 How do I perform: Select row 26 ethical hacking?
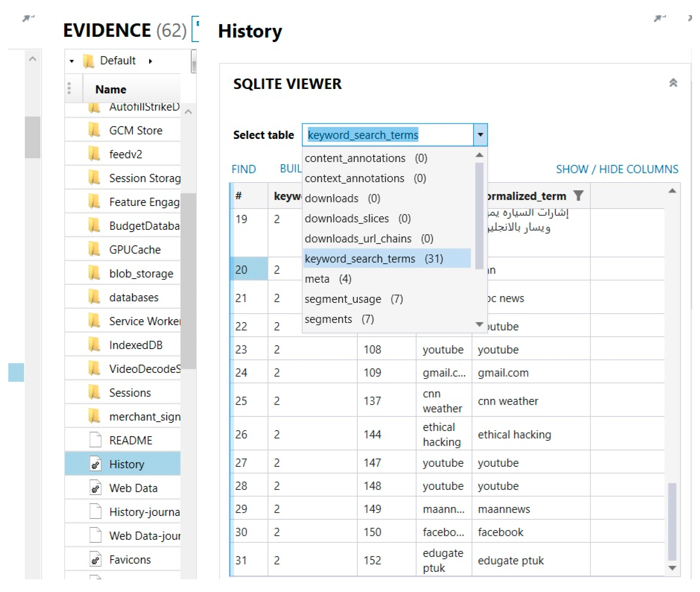point(514,434)
